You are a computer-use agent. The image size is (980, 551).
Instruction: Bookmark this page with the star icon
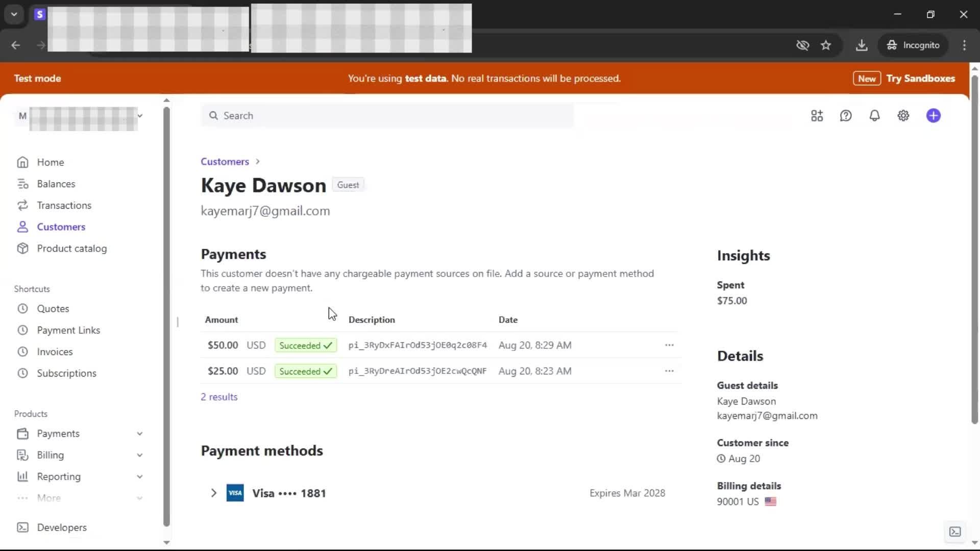[x=826, y=45]
